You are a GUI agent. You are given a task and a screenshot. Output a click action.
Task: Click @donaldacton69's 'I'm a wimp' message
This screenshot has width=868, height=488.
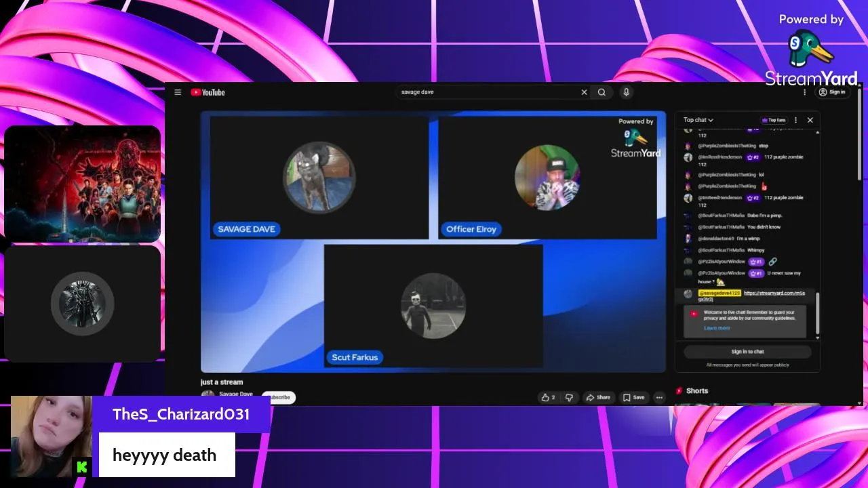pos(749,239)
